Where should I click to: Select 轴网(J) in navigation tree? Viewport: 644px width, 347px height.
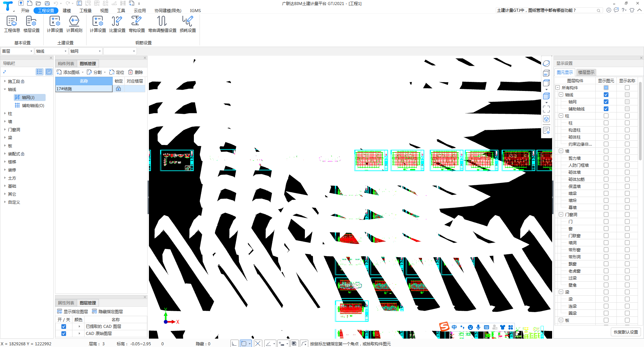30,97
